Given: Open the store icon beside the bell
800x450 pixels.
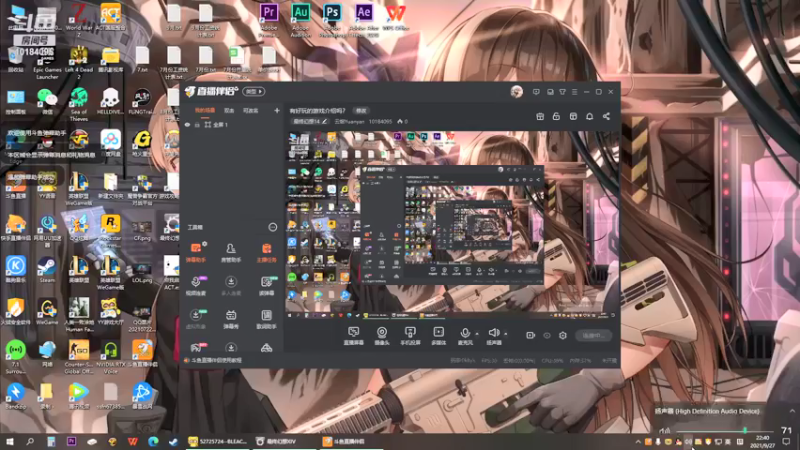Looking at the screenshot, I should tap(573, 116).
